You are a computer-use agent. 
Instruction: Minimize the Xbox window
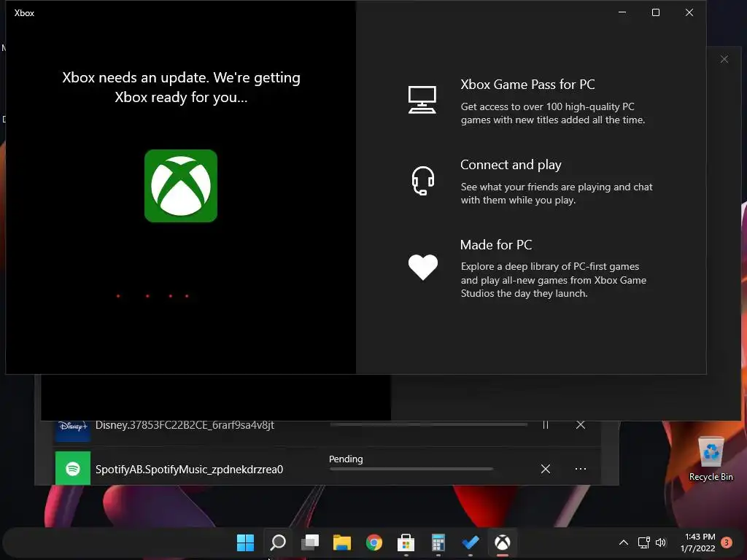click(x=622, y=12)
